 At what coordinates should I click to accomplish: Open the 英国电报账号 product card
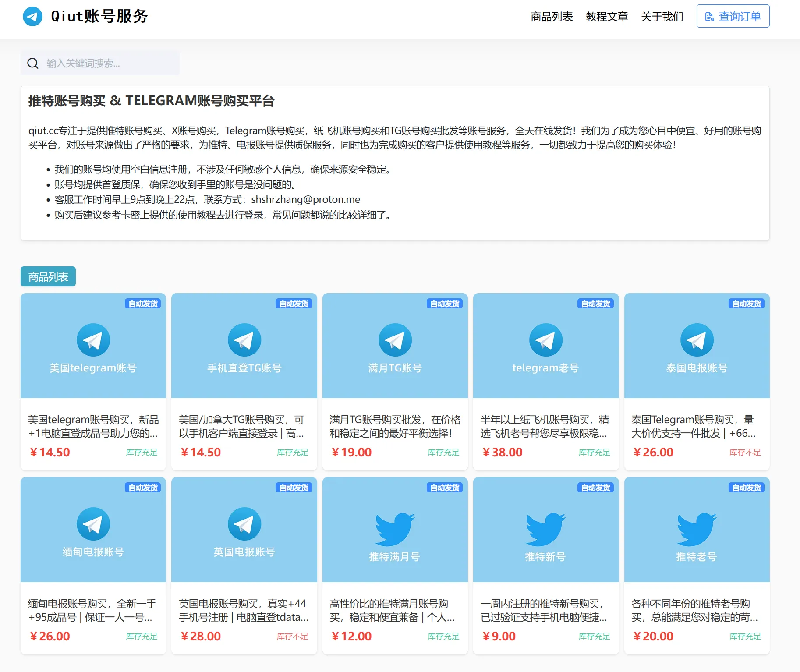point(244,565)
